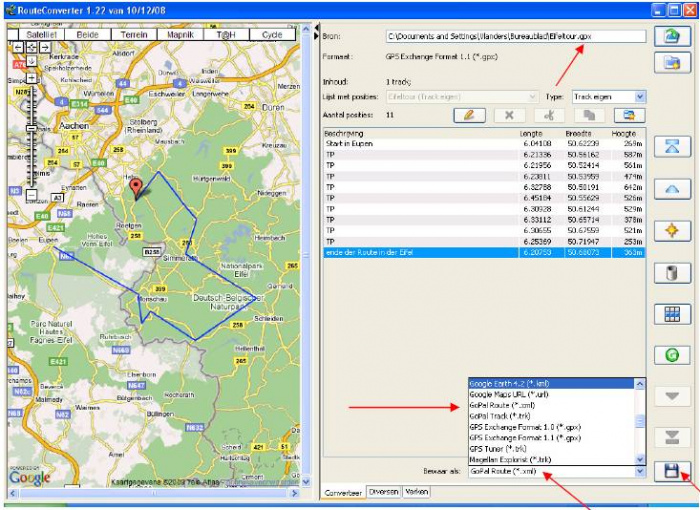Move selection to bottom with gray arrow-bar icon
This screenshot has height=510, width=700.
point(672,437)
